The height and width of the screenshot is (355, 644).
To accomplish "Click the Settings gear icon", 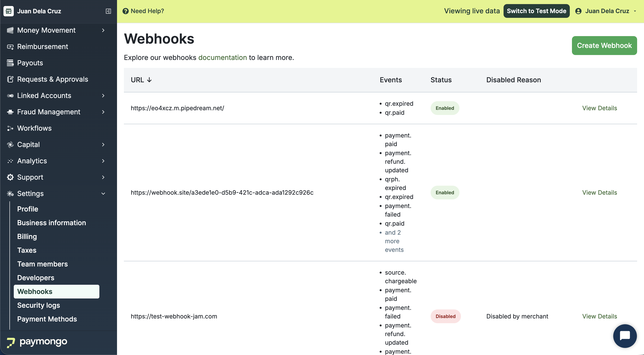I will [x=10, y=194].
